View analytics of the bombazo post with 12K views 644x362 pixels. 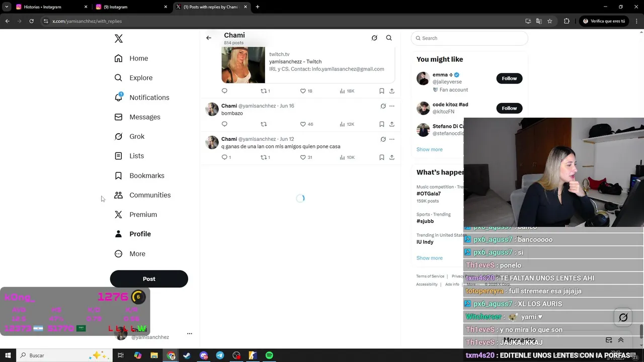click(347, 124)
